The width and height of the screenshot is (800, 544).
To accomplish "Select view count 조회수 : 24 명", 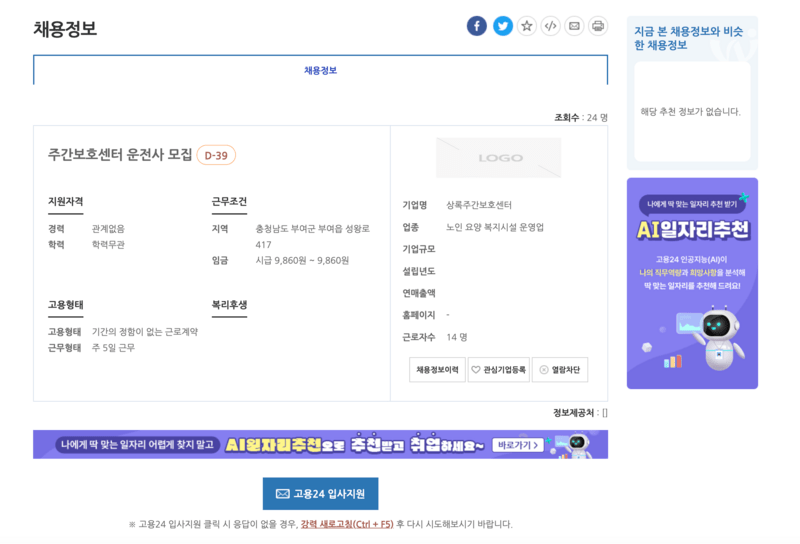I will pyautogui.click(x=581, y=117).
